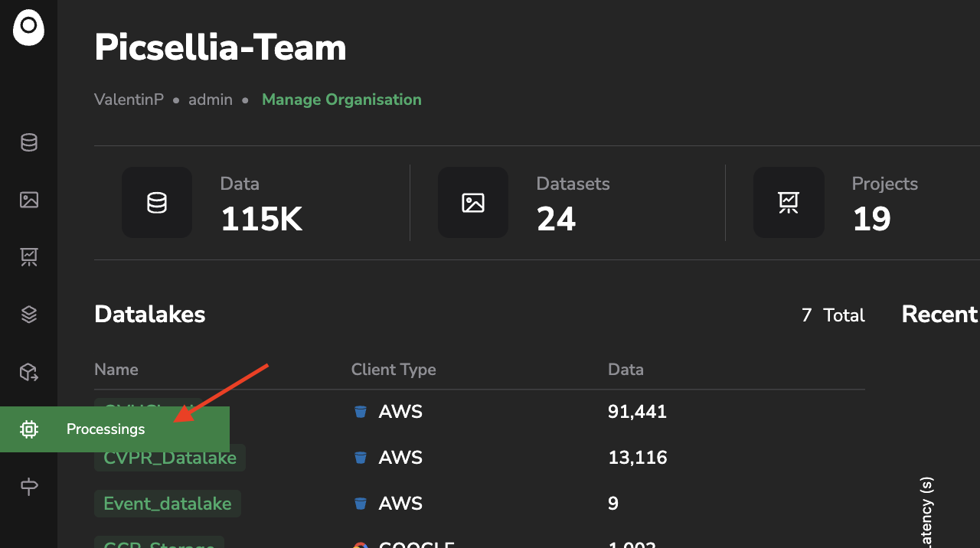Click the Data card database icon
The width and height of the screenshot is (980, 548).
157,203
